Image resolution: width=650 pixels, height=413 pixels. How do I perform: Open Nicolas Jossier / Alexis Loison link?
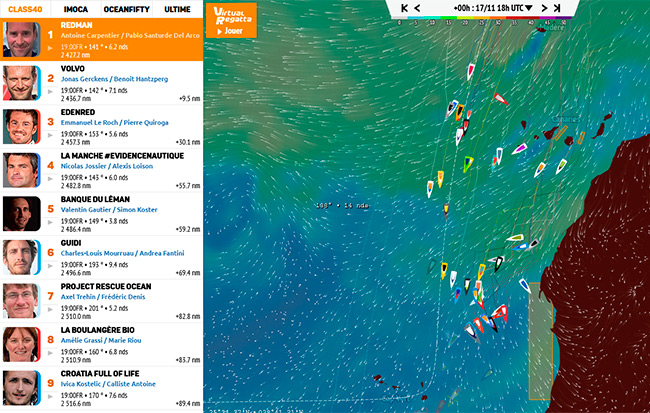tap(107, 166)
